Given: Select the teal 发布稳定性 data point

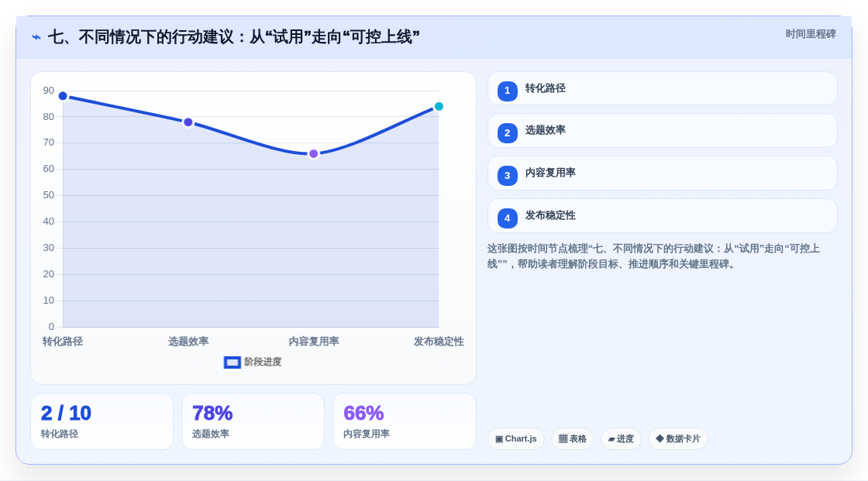Looking at the screenshot, I should pos(439,106).
